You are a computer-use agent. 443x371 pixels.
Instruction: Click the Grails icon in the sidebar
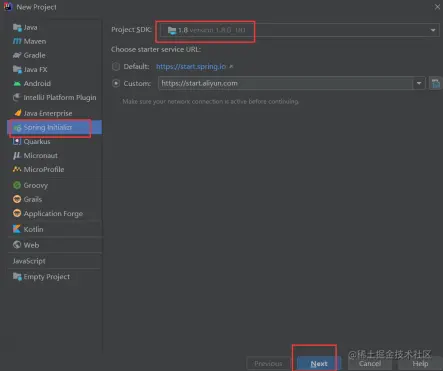pyautogui.click(x=17, y=199)
